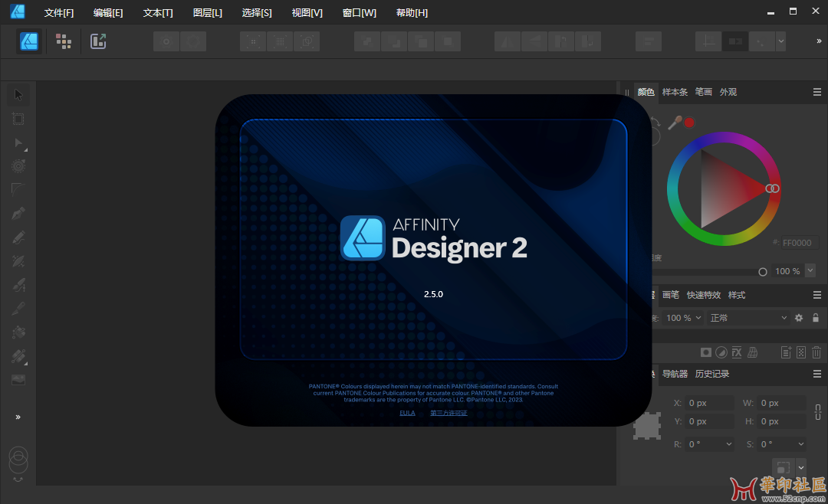Open snapping options dropdown arrow in toolbar
This screenshot has width=828, height=504.
(781, 41)
